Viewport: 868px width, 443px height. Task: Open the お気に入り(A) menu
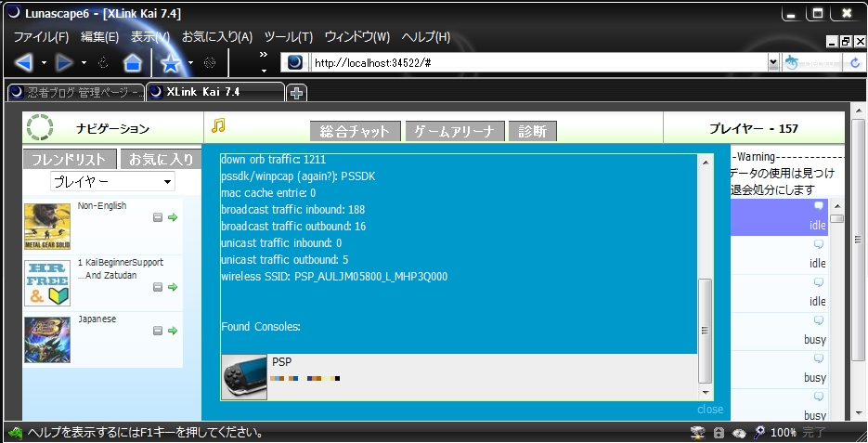217,37
